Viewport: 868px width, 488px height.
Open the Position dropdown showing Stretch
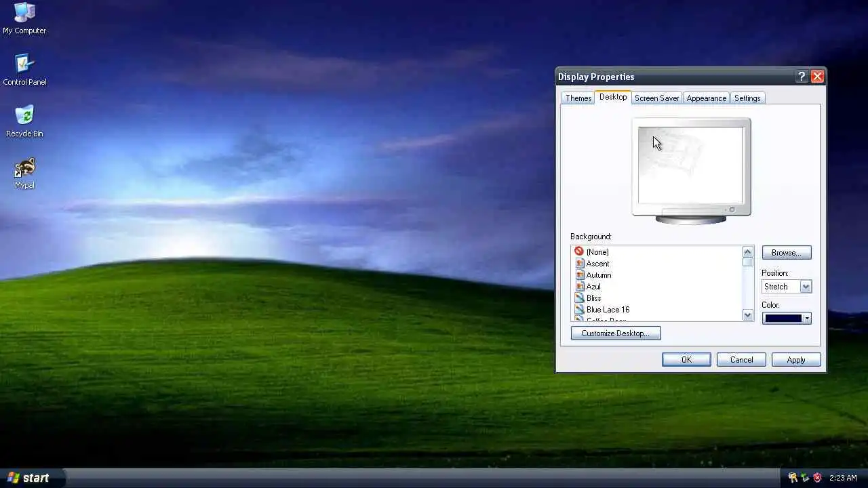click(x=787, y=287)
